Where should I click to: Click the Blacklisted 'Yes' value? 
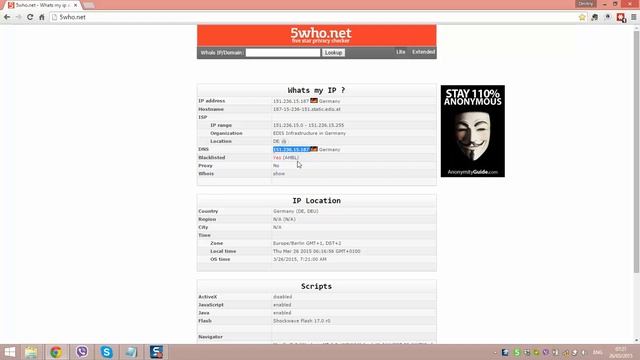coord(277,158)
